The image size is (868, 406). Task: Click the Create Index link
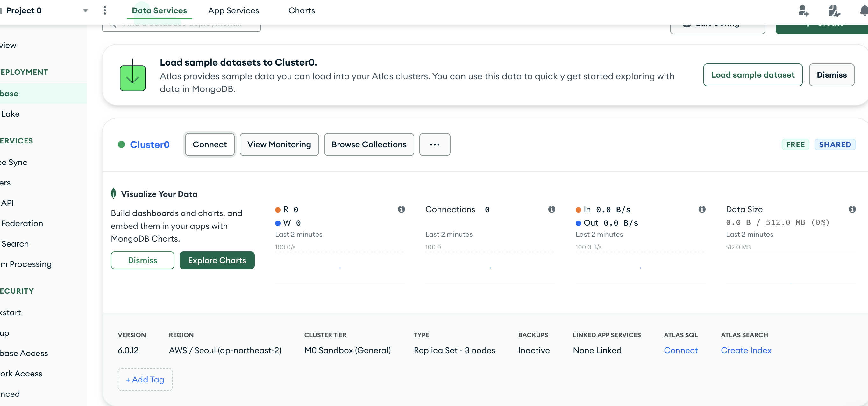coord(746,350)
